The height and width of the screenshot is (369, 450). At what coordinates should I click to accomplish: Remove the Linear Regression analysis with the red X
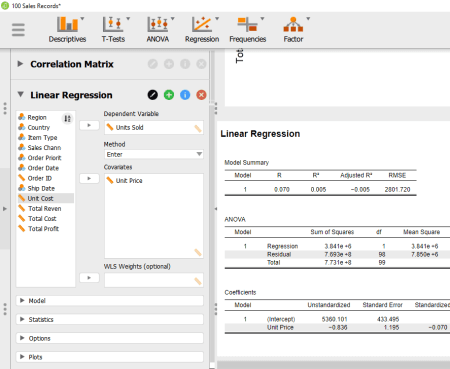(201, 95)
